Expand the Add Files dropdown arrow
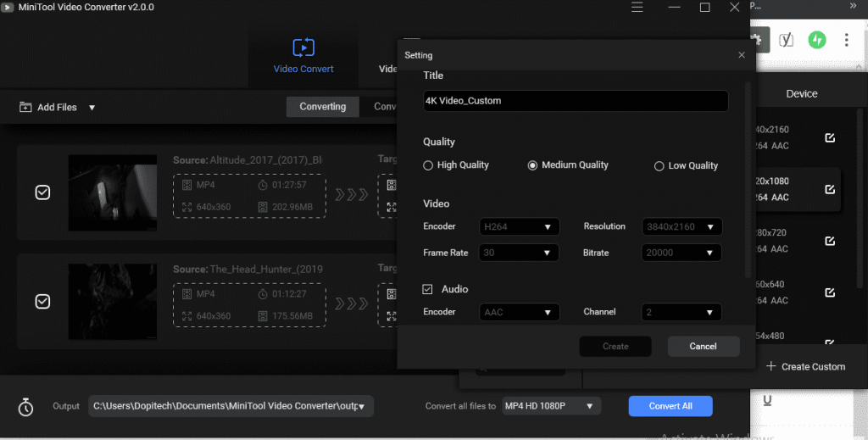The width and height of the screenshot is (868, 440). point(92,108)
